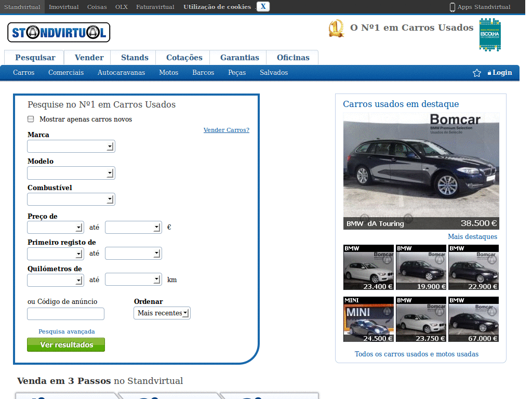Select Salvados in the blue menu

tap(274, 73)
